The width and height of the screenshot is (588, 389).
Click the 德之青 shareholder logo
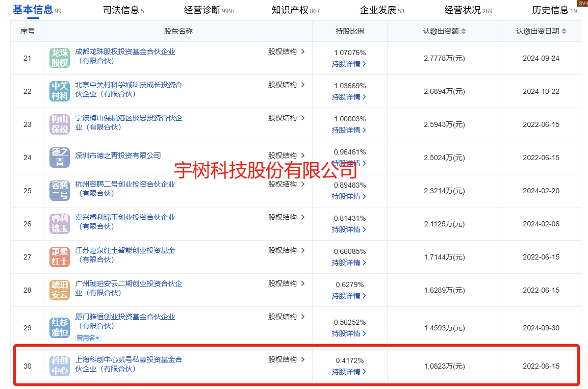(x=60, y=158)
